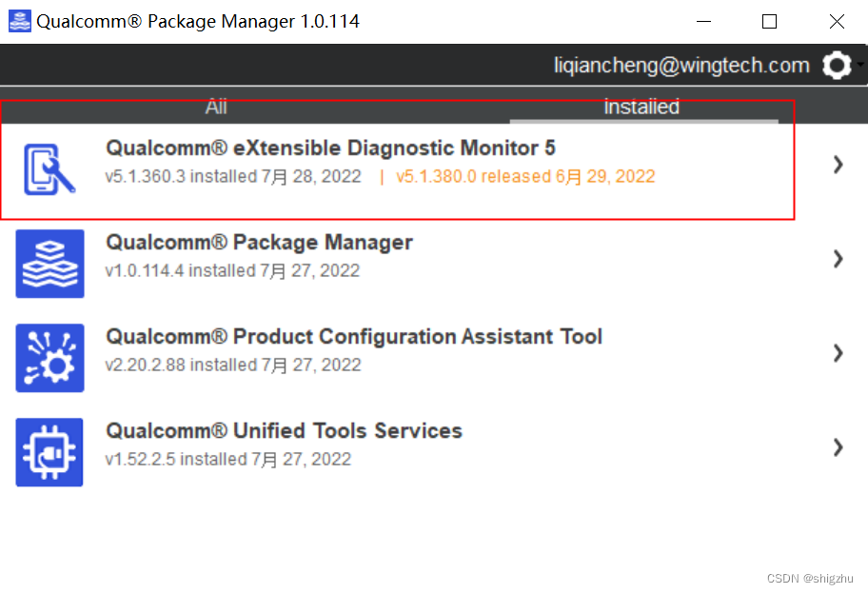Image resolution: width=868 pixels, height=594 pixels.
Task: Expand Qualcomm Package Manager details chevron
Action: click(x=838, y=259)
